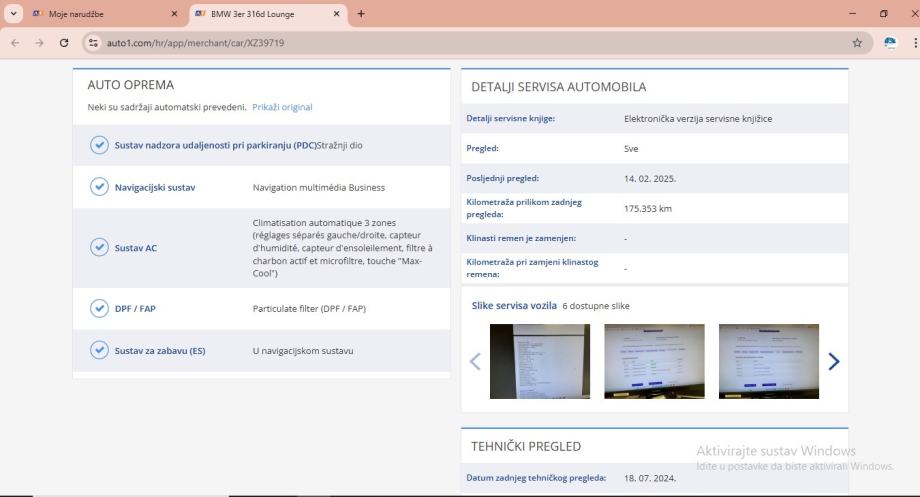Screen dimensions: 920x497
Task: Click the 14. 02. 2025. date value
Action: point(650,178)
